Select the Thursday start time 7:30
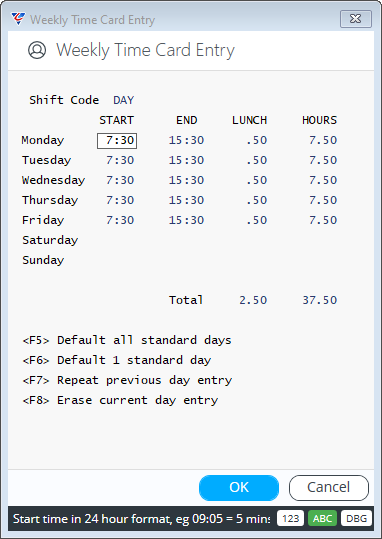 (120, 200)
